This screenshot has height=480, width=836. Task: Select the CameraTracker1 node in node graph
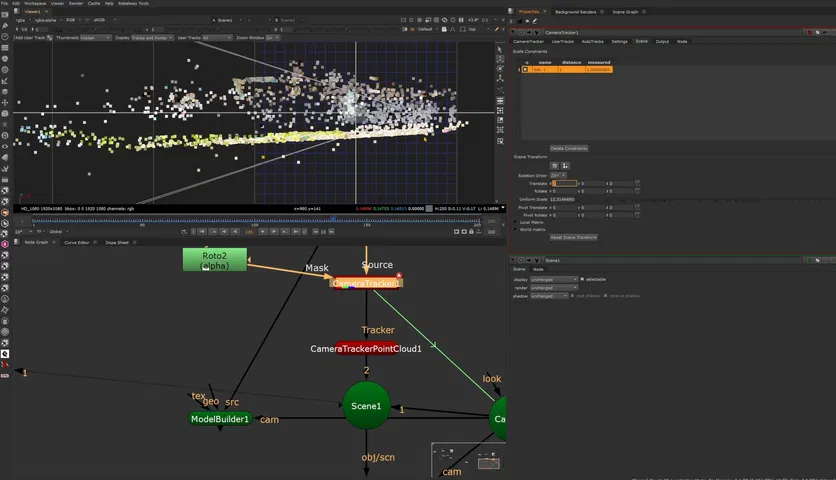[x=366, y=283]
